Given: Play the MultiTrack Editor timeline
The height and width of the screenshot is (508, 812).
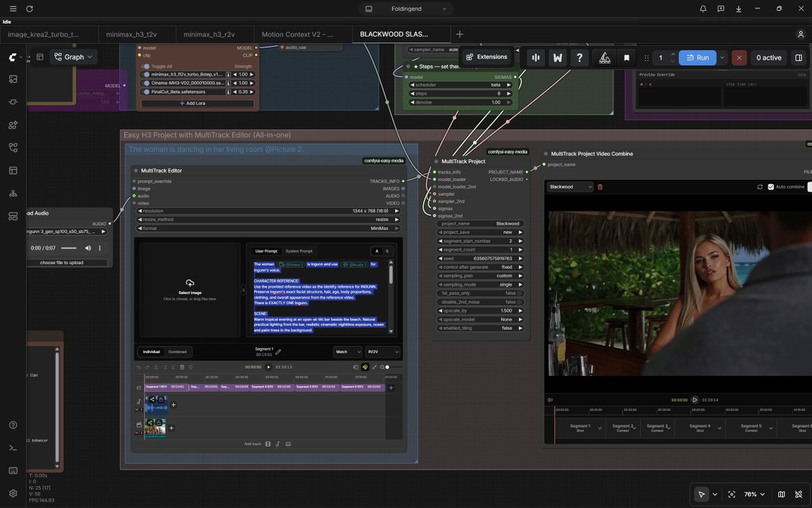Looking at the screenshot, I should coord(269,367).
